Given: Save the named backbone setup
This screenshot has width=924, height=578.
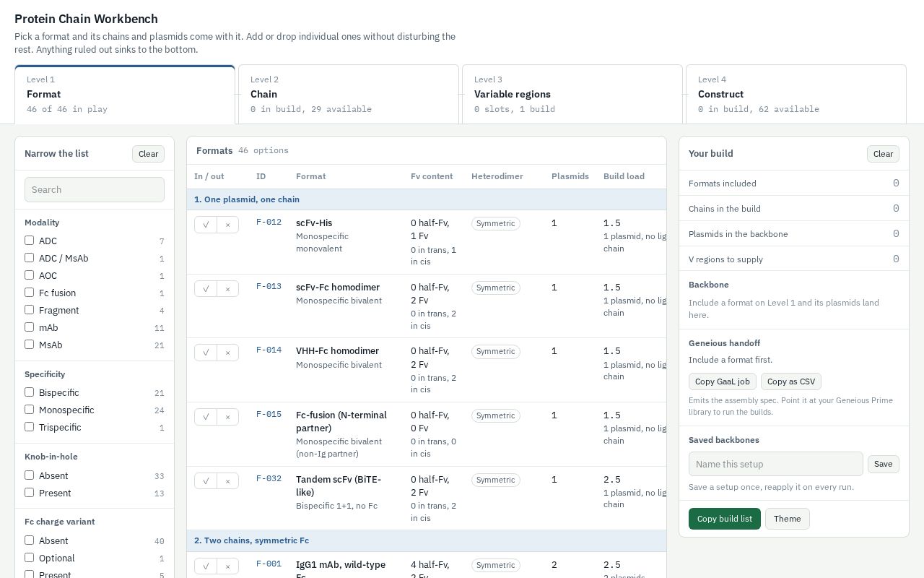Looking at the screenshot, I should coord(883,464).
